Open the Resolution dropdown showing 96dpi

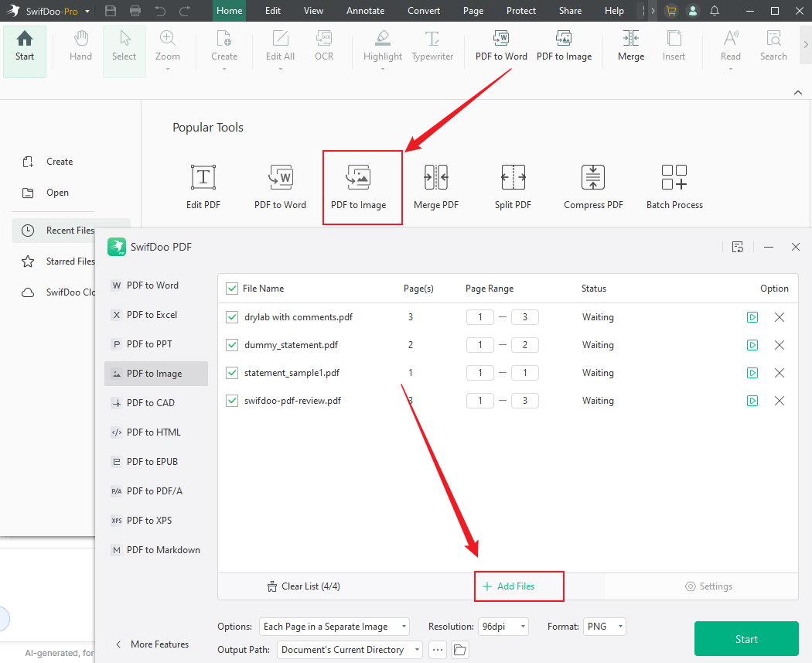[x=503, y=627]
